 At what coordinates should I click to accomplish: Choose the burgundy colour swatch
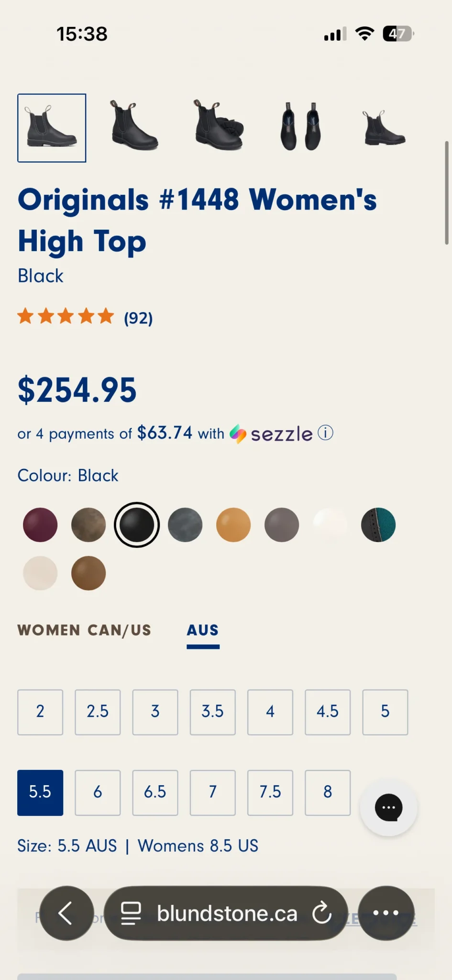click(40, 525)
